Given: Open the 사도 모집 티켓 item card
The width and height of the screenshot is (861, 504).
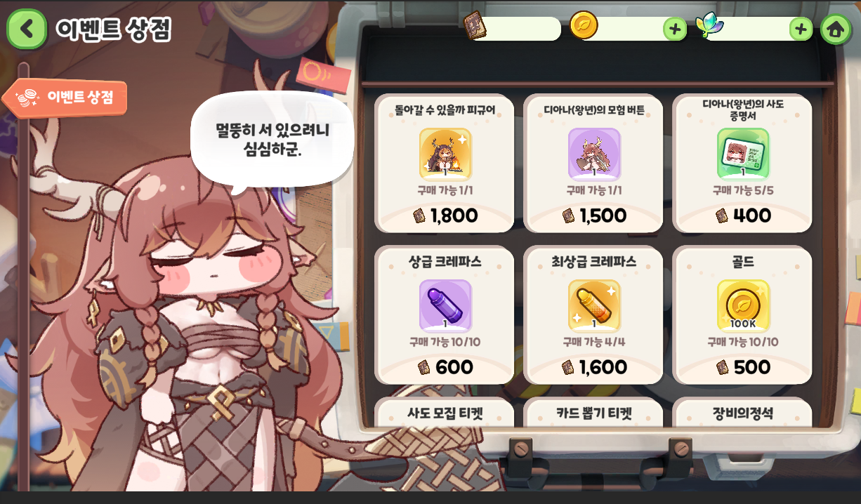Looking at the screenshot, I should coord(445,413).
